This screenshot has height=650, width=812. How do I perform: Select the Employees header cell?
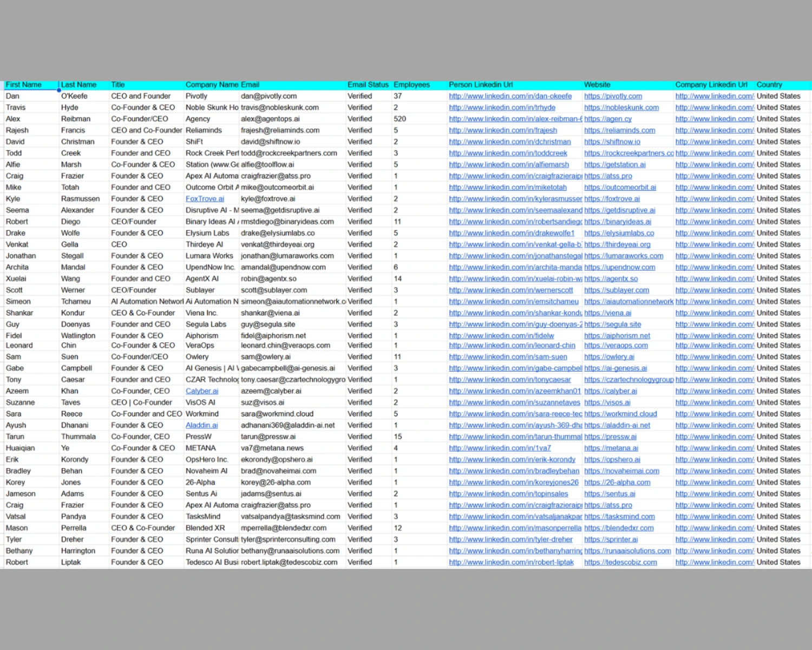click(x=420, y=85)
